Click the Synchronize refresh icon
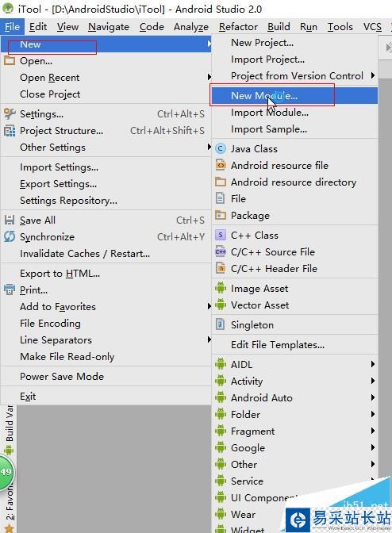The width and height of the screenshot is (392, 533). pyautogui.click(x=10, y=236)
